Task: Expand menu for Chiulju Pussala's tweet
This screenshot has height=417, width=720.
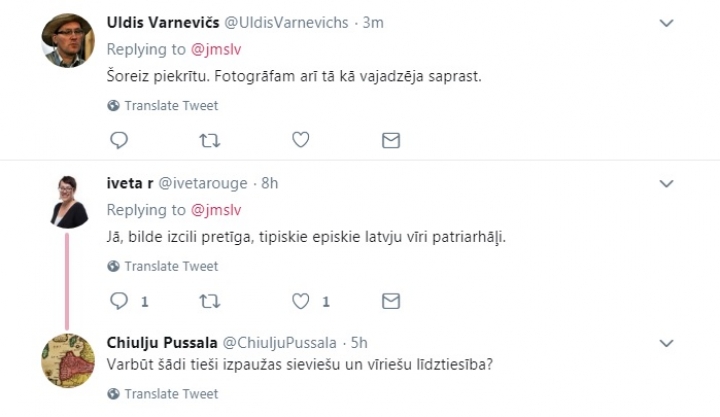Action: (668, 343)
